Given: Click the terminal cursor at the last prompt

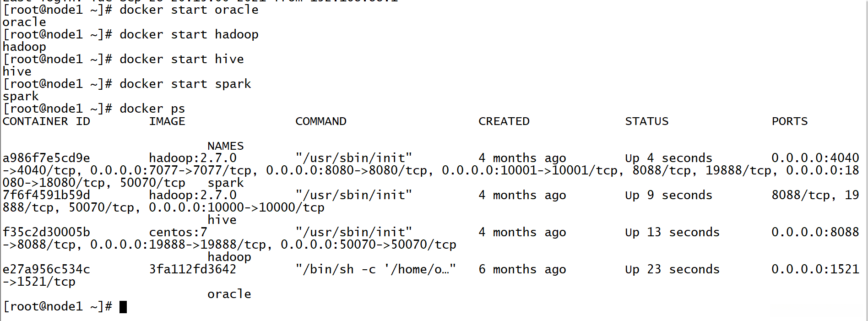Looking at the screenshot, I should (x=123, y=307).
